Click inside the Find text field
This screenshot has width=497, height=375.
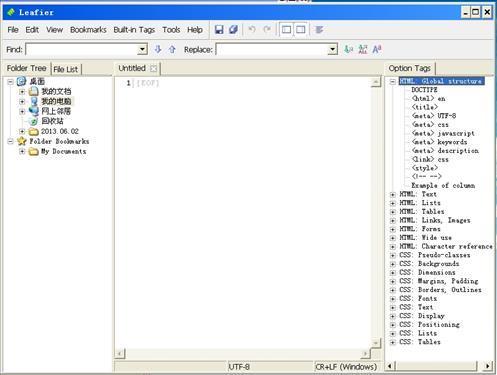point(82,49)
